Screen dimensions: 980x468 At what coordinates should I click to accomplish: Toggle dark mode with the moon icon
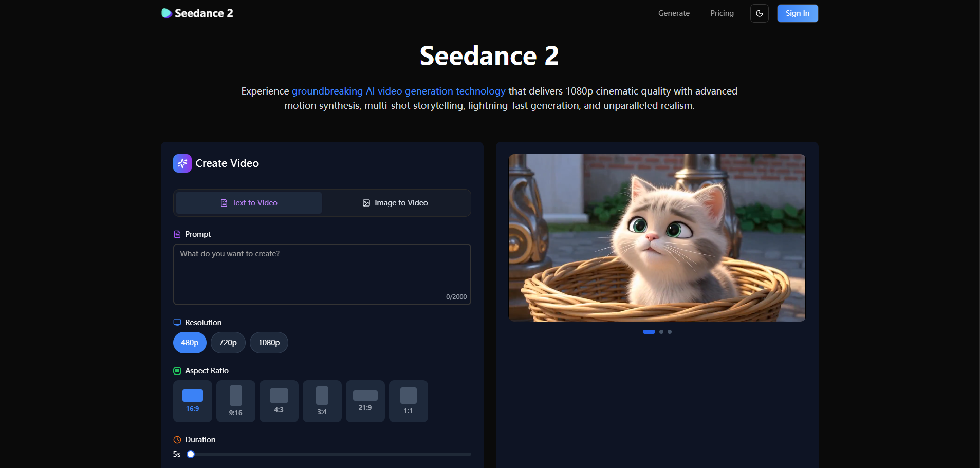[x=759, y=13]
